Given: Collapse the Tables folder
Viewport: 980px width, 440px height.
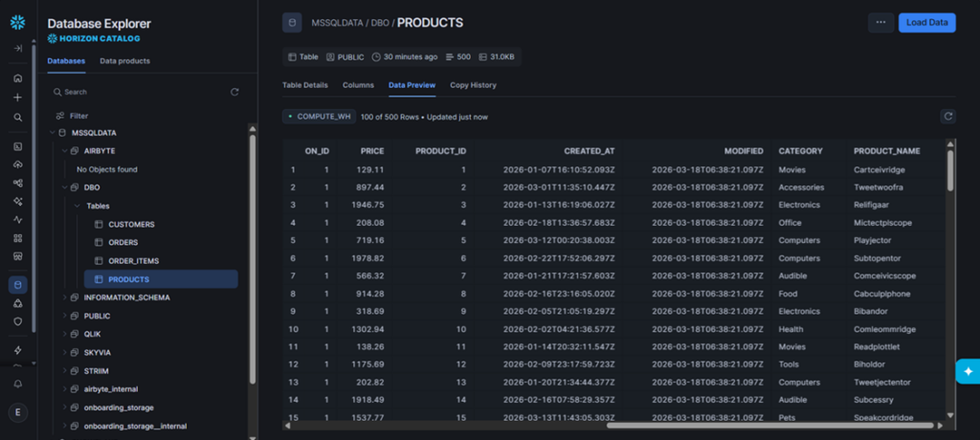Looking at the screenshot, I should 77,206.
